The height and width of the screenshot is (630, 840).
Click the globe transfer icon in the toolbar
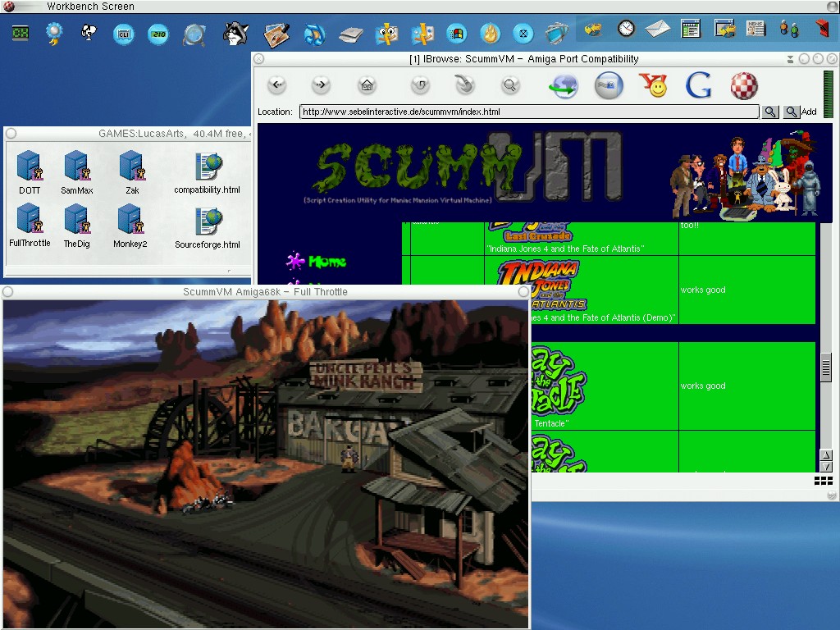pyautogui.click(x=563, y=84)
